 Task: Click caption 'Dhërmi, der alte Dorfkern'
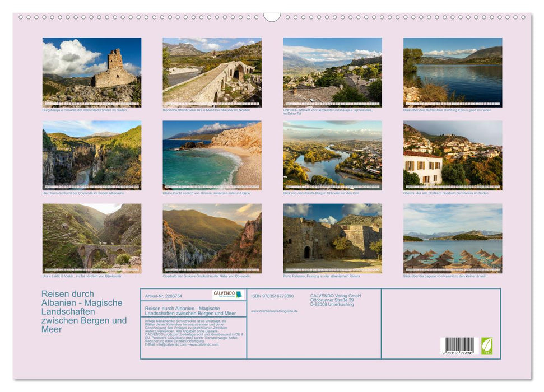[445, 193]
